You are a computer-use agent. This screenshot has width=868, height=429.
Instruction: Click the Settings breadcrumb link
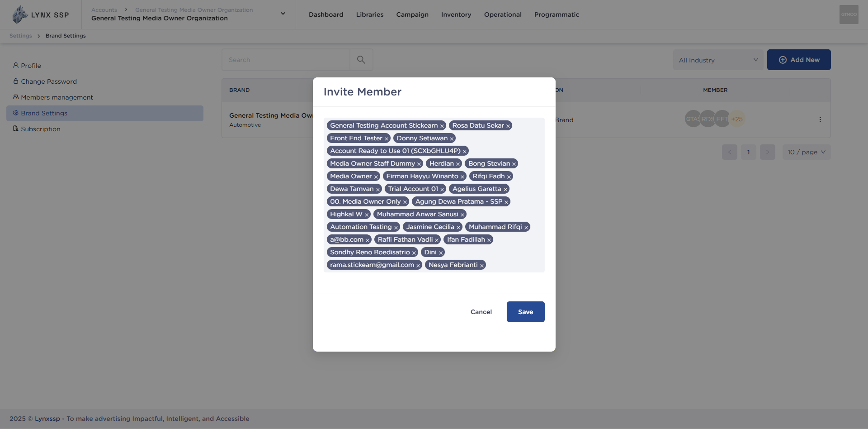(21, 36)
